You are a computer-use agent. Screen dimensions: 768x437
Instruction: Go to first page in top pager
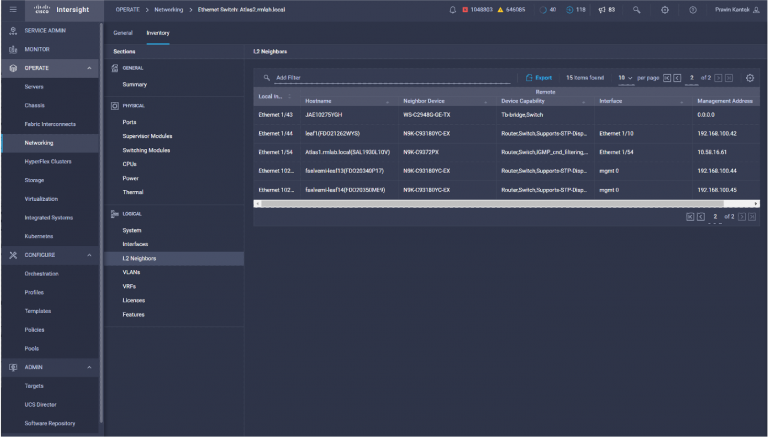[667, 78]
